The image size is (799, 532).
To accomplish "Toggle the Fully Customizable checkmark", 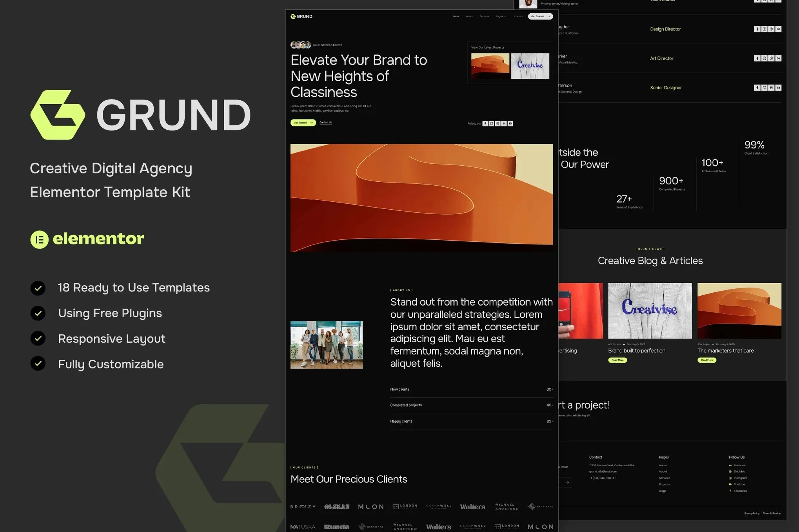I will (38, 364).
